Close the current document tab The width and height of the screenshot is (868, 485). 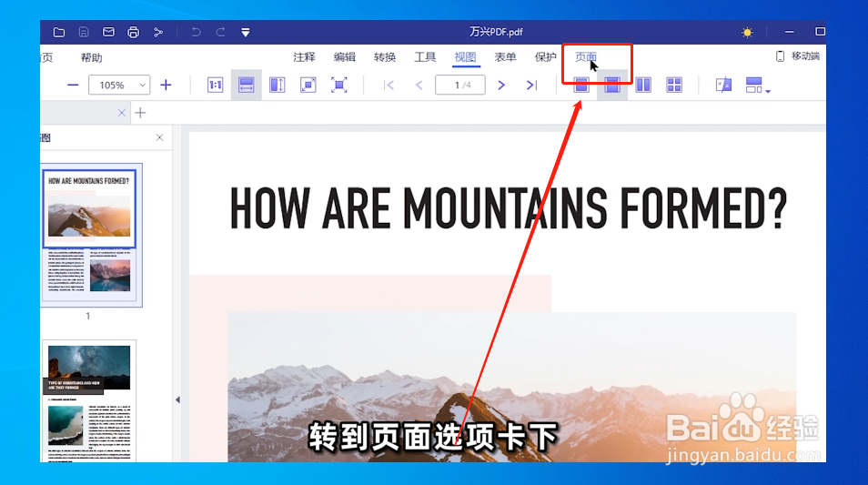[x=122, y=113]
